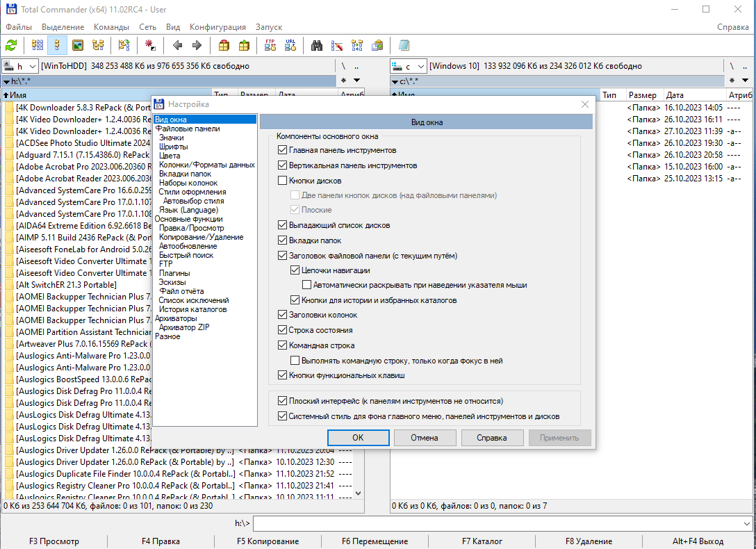Open the Конфигурация menu

tap(217, 27)
